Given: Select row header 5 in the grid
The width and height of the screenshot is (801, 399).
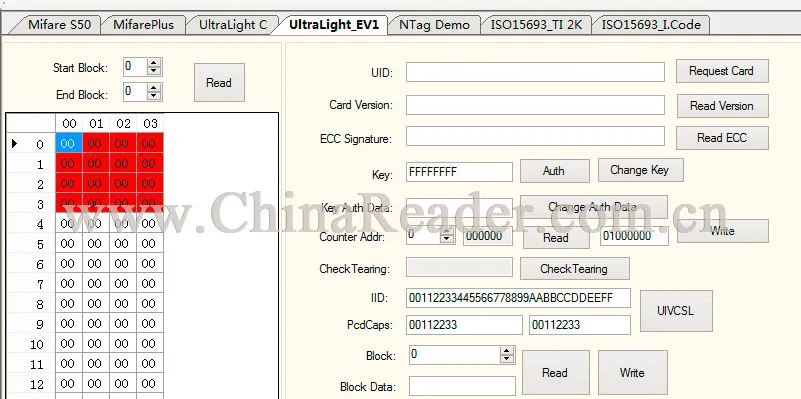Looking at the screenshot, I should [x=31, y=244].
